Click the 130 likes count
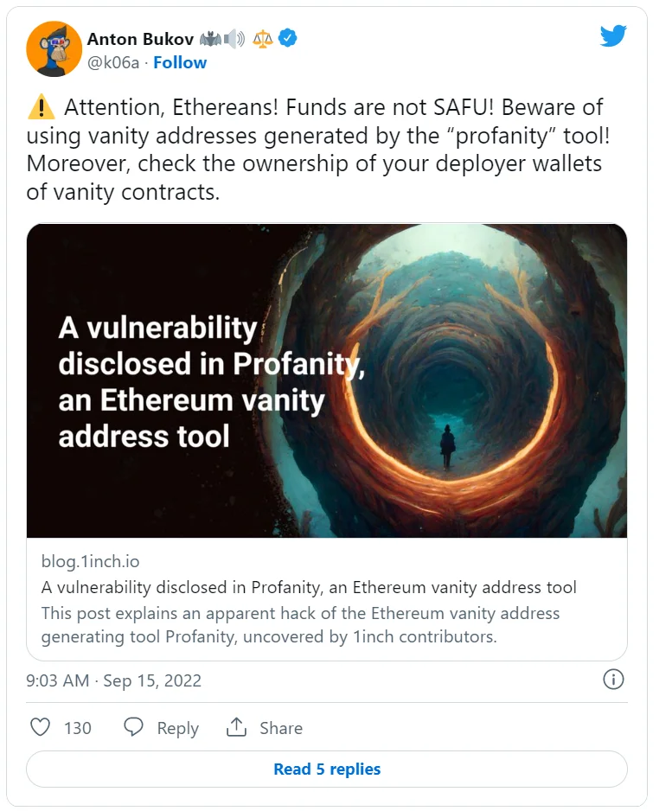Viewport: 672px width, 811px height. click(x=78, y=728)
